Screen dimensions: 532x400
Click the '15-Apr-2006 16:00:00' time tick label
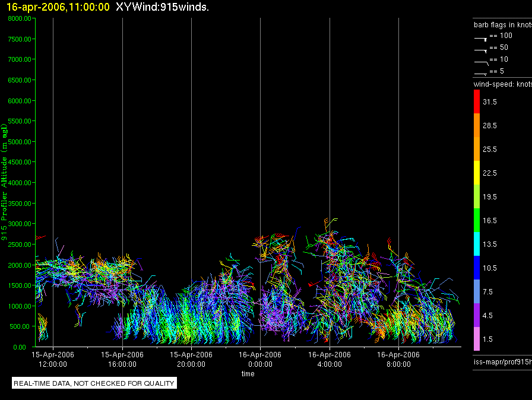coord(122,359)
